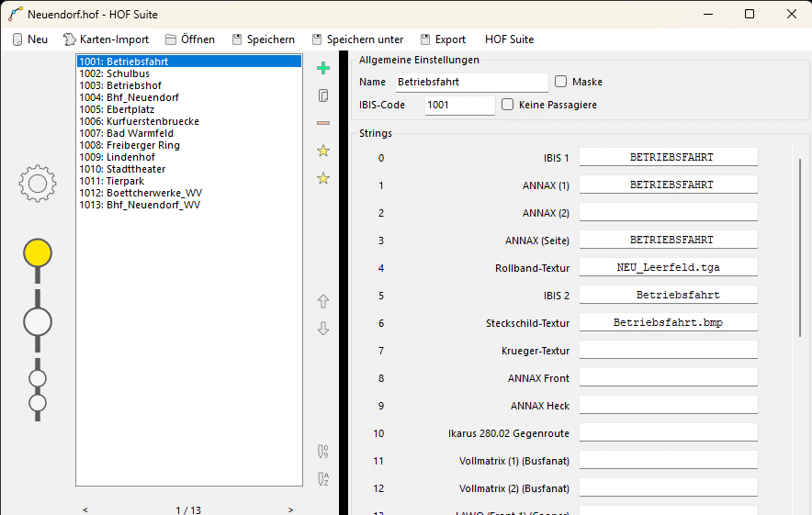This screenshot has height=515, width=812.
Task: Enable the Maske checkbox
Action: point(560,82)
